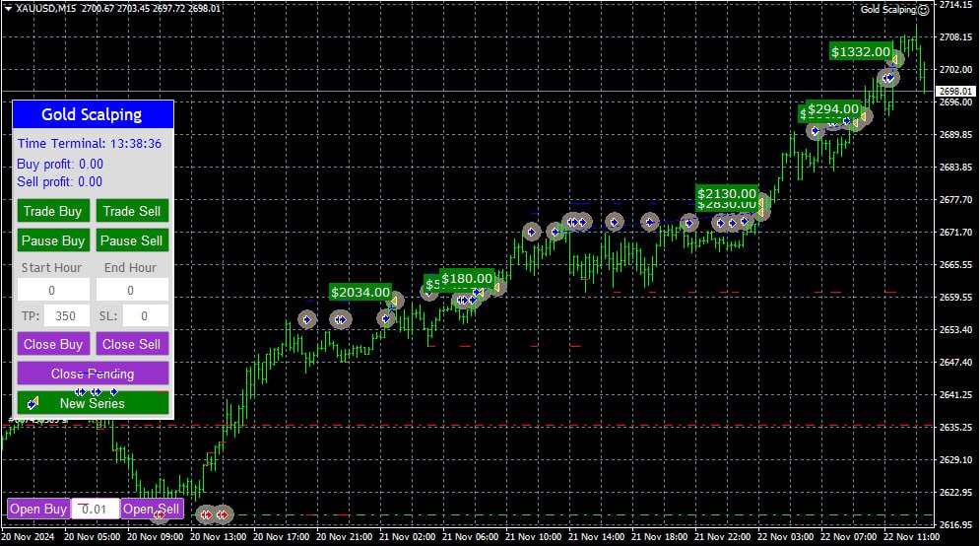Image resolution: width=980 pixels, height=546 pixels.
Task: Close all sell positions with Close Sell
Action: [x=132, y=344]
